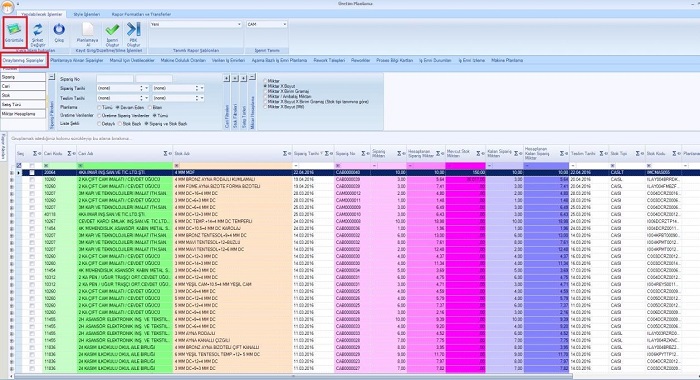Collapse the Sipariş Filtreleri panel
700x380 pixels.
(52, 77)
